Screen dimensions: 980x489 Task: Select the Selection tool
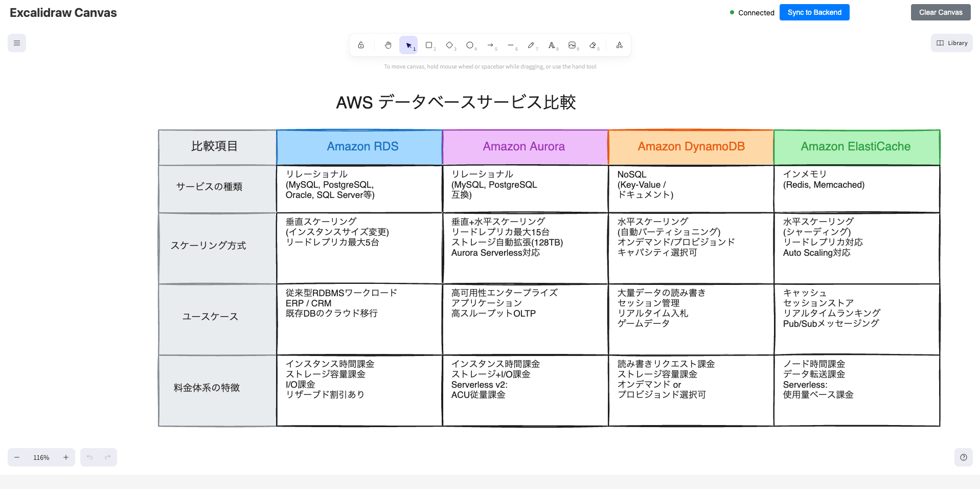click(x=408, y=45)
